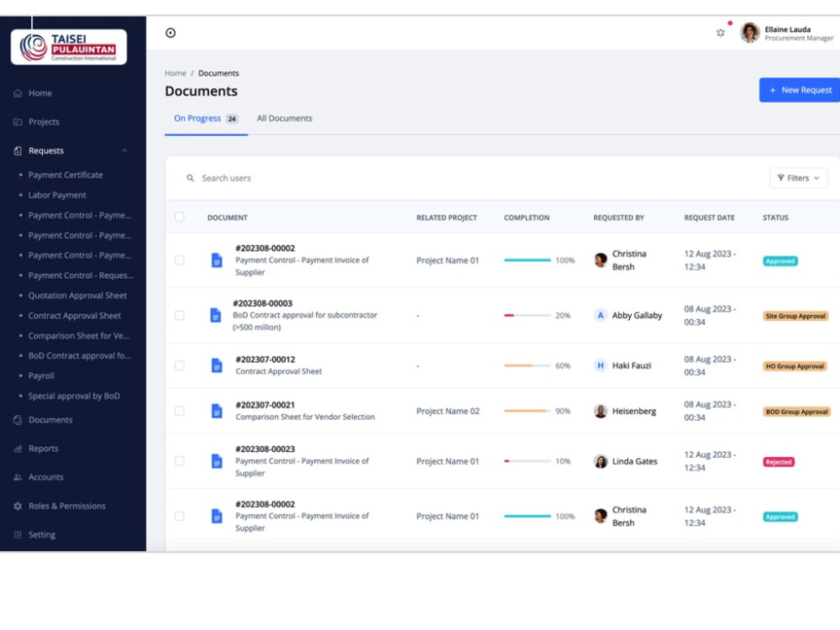
Task: Click the 90% completion bar for Heisenberg
Action: (528, 412)
